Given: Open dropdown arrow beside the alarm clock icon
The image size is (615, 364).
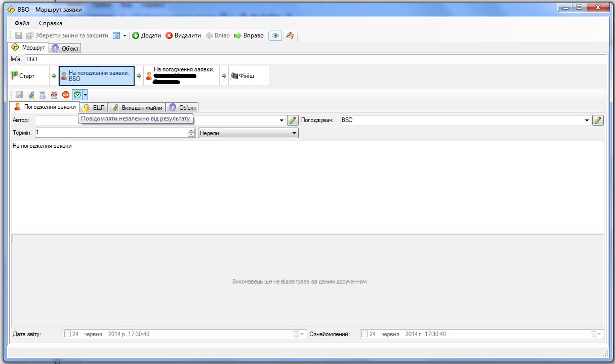Looking at the screenshot, I should click(86, 95).
